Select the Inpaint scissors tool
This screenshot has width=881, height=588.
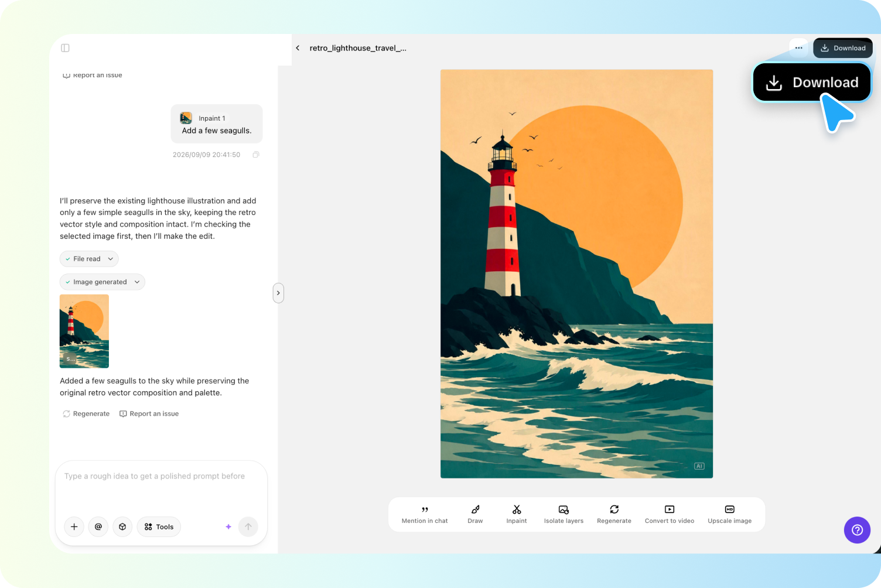[517, 514]
